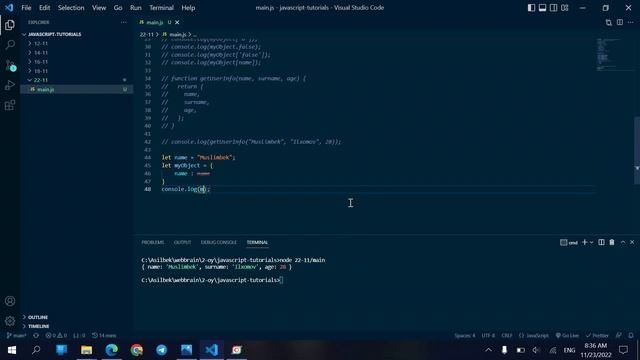Open Telegram from the taskbar
This screenshot has width=640, height=360.
tap(162, 350)
